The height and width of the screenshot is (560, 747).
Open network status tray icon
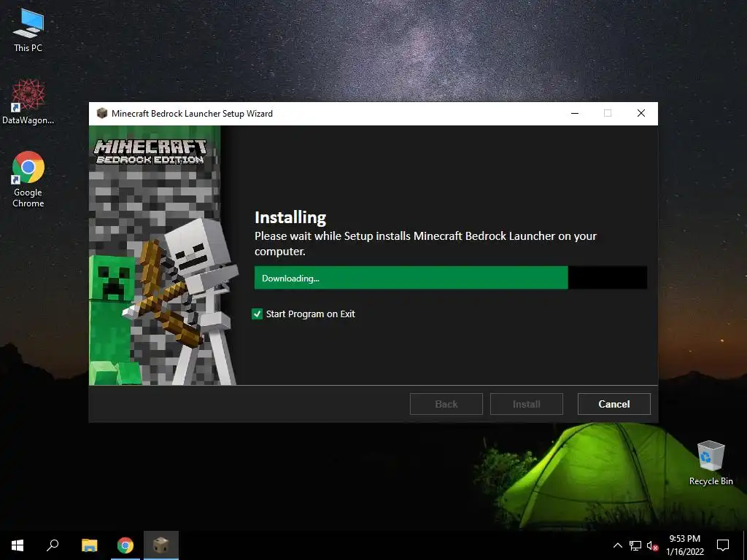pos(635,545)
